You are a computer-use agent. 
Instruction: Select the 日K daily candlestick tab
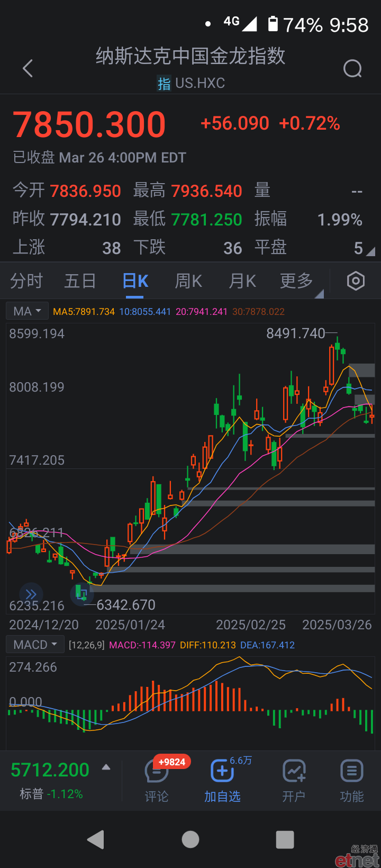[135, 281]
